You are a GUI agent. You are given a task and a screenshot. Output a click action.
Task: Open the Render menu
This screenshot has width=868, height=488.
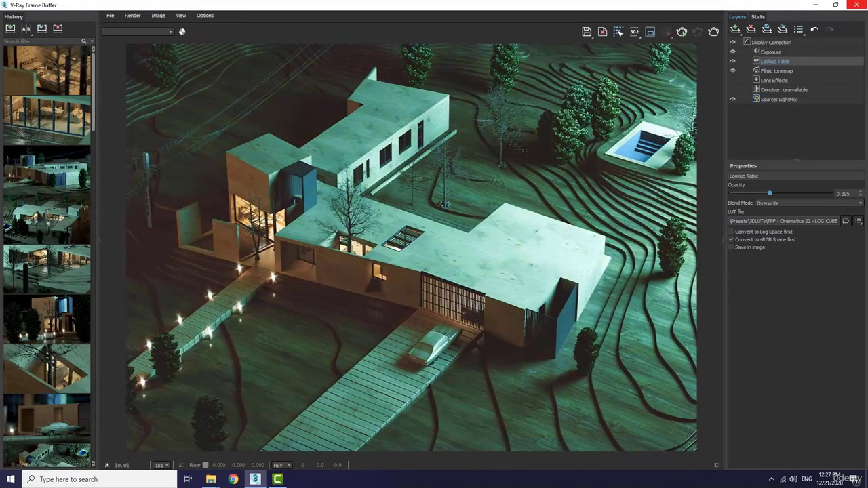click(x=132, y=15)
